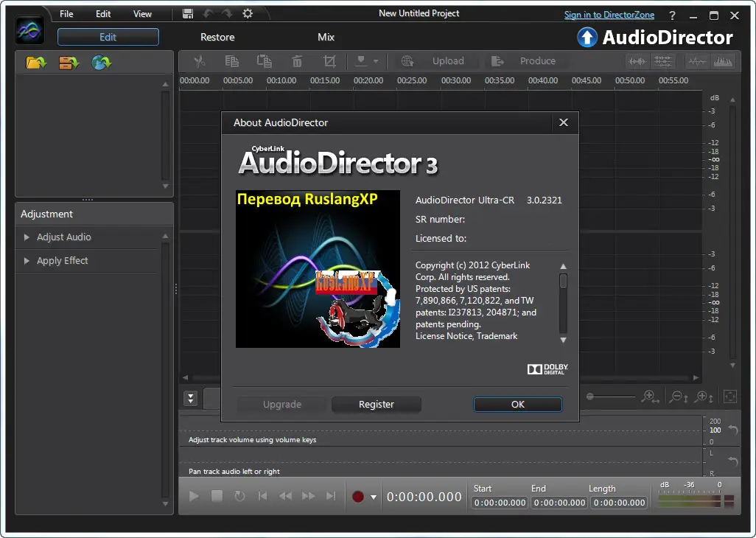The width and height of the screenshot is (756, 538).
Task: Click the import from downloads orange icon
Action: 69,63
